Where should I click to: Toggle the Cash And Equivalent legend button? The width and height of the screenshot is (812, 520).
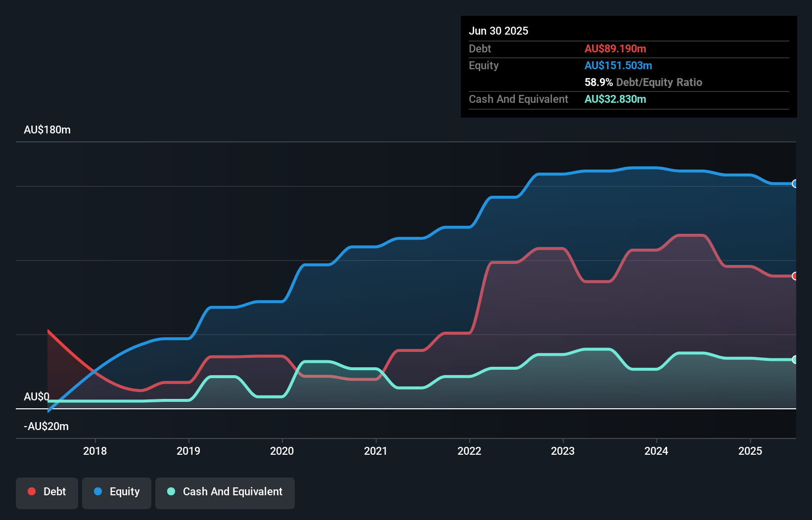click(225, 493)
